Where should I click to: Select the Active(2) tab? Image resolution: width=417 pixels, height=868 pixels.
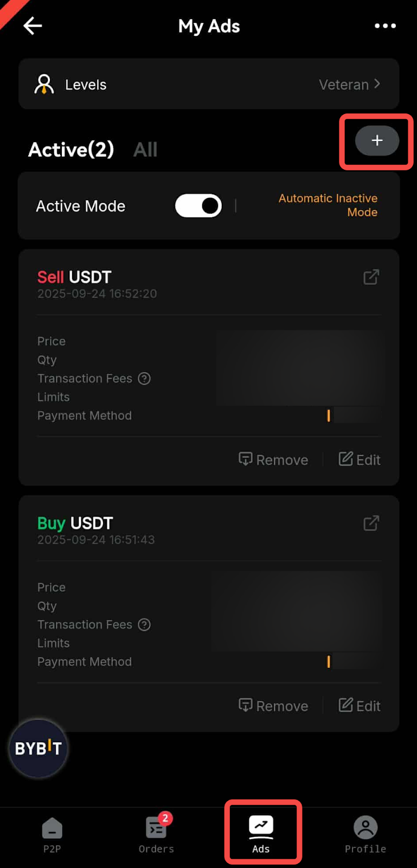[x=71, y=150]
